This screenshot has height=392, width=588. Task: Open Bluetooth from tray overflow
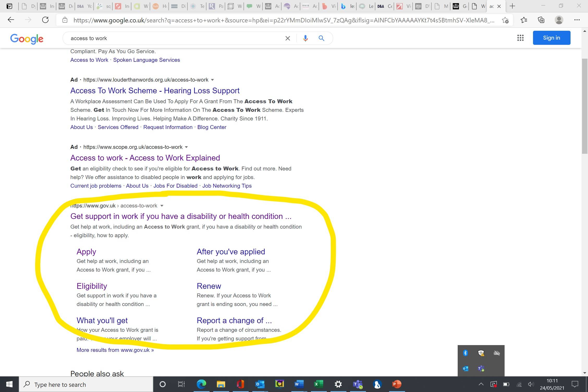(x=465, y=353)
